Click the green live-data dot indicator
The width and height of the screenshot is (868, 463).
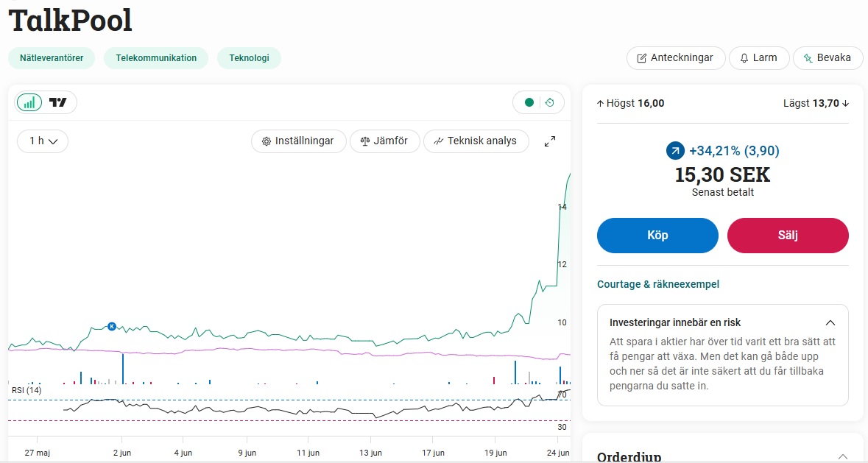(529, 102)
